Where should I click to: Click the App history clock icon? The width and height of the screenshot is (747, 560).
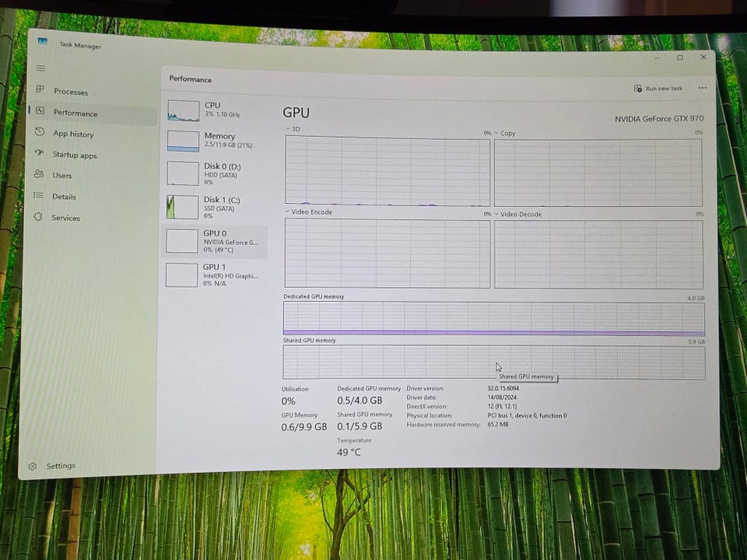(40, 132)
